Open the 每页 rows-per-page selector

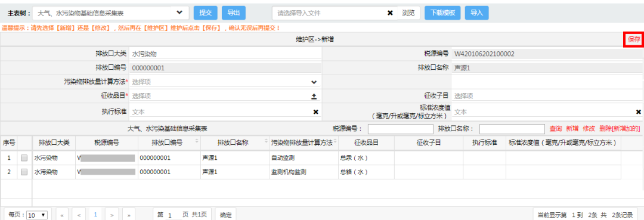coord(37,215)
